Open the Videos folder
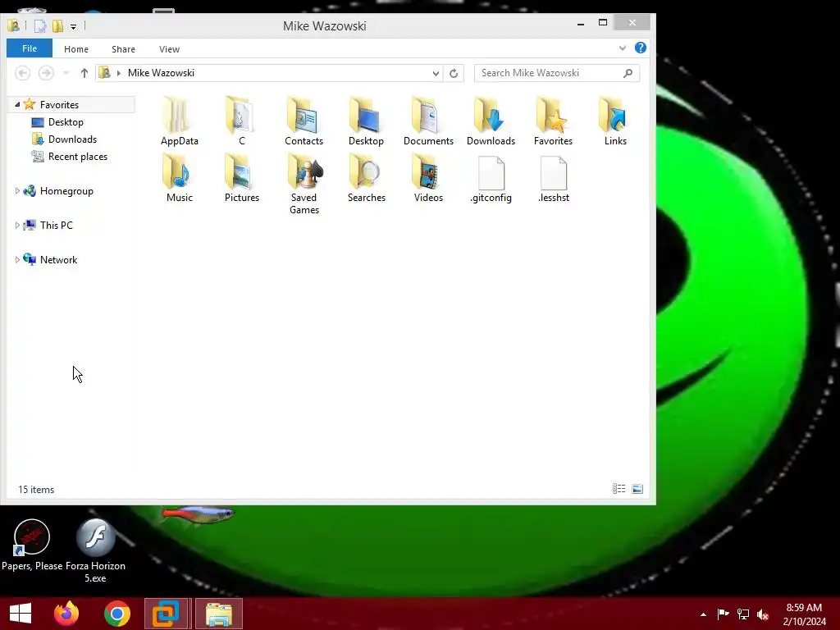840x630 pixels. tap(428, 178)
